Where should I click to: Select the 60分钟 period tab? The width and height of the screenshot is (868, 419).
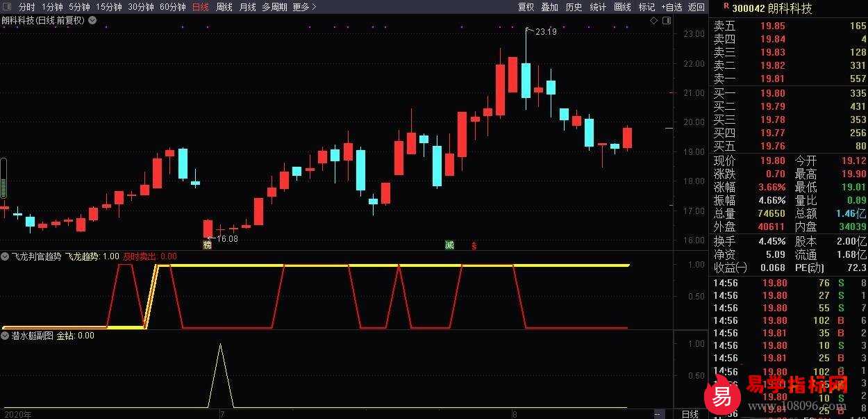pos(172,7)
